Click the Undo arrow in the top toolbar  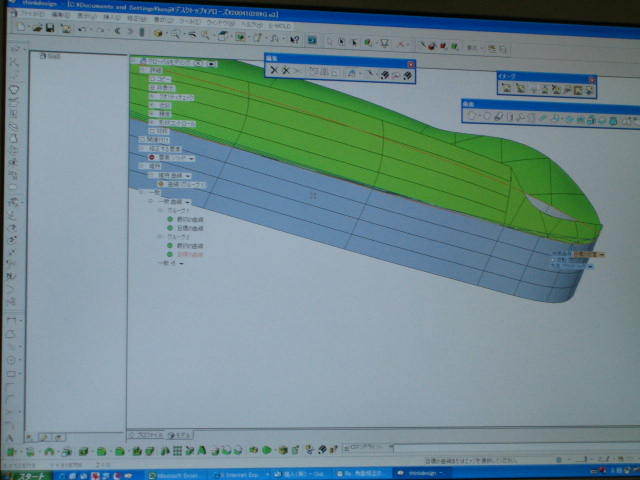point(82,29)
